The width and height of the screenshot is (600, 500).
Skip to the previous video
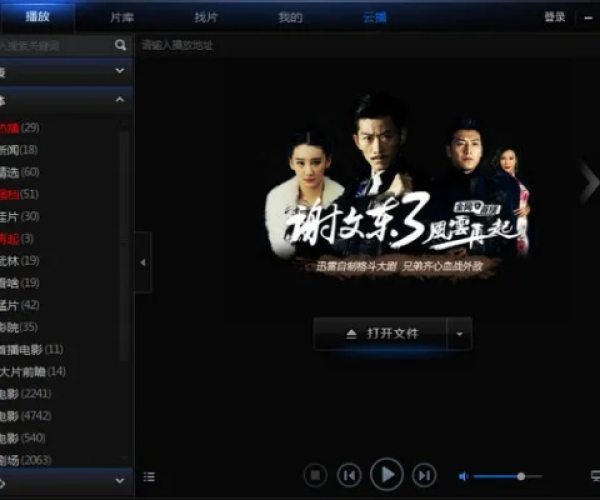349,475
